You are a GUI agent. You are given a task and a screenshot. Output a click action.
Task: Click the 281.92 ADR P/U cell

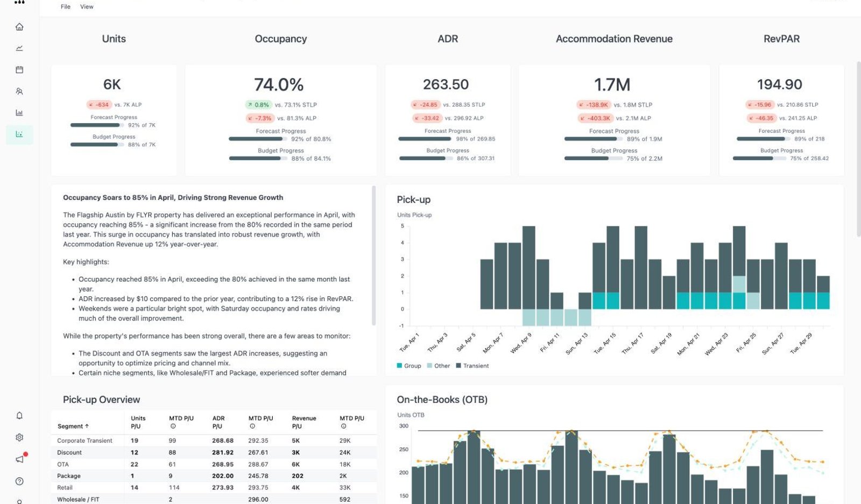click(x=223, y=452)
